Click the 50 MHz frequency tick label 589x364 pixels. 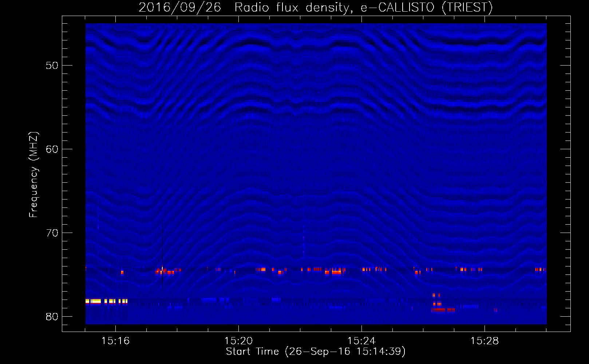pos(52,66)
